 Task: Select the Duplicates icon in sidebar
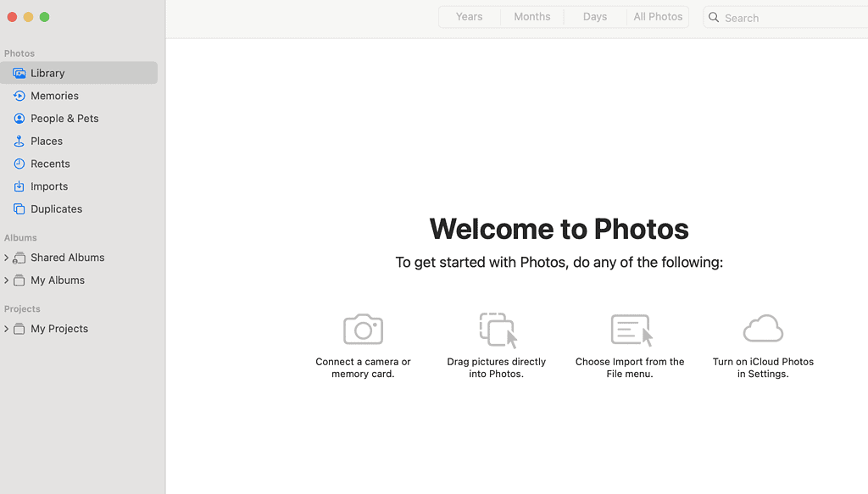19,209
